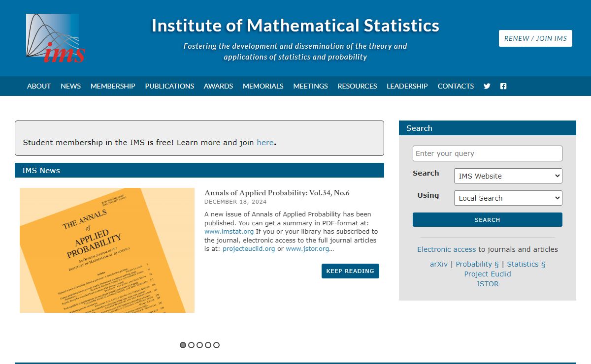Open the Publications menu
This screenshot has height=364, width=591.
[x=169, y=86]
